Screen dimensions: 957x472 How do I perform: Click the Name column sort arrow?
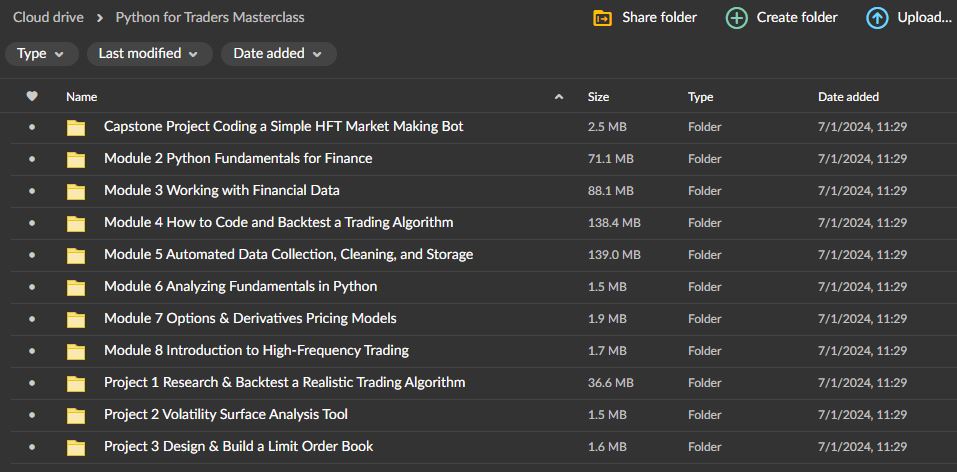click(558, 97)
